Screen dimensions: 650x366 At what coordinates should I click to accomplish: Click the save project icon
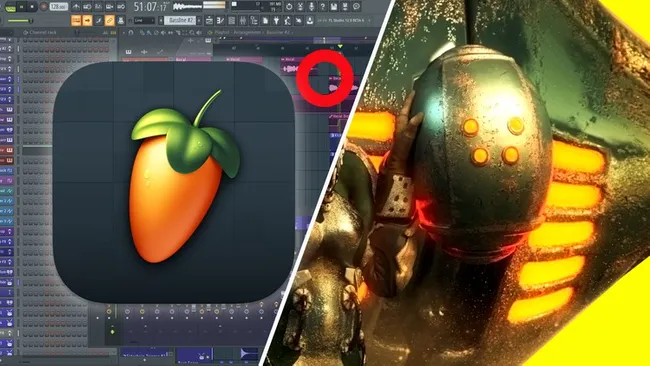coord(334,7)
